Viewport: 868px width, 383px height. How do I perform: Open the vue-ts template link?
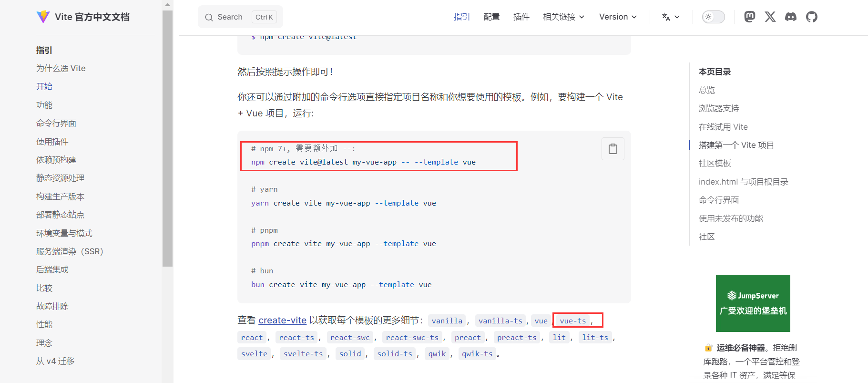coord(573,321)
